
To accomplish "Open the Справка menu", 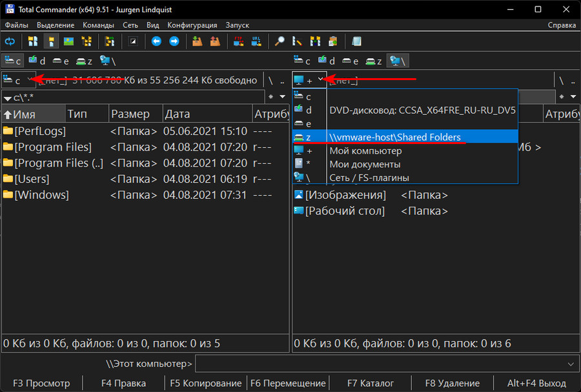I will 562,25.
